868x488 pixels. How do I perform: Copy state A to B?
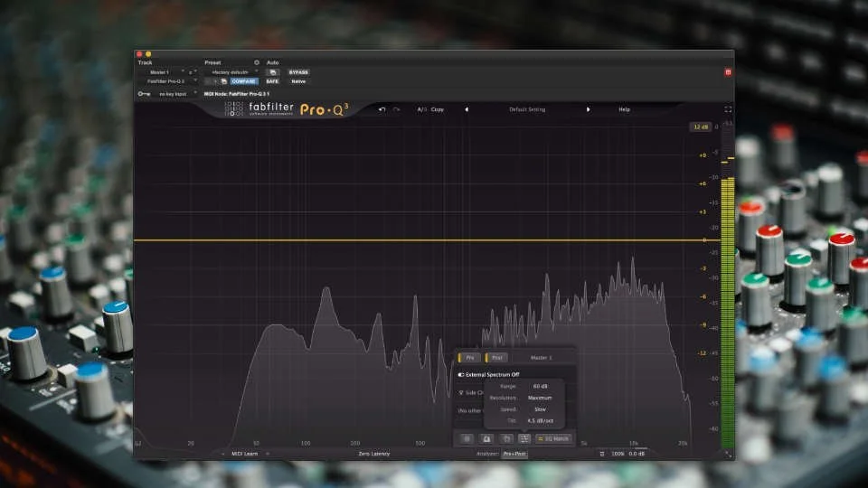pyautogui.click(x=438, y=109)
